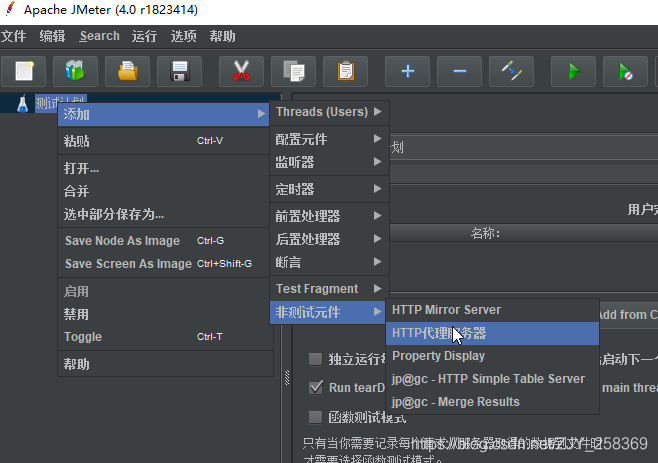This screenshot has width=658, height=463.
Task: Start the test with green play icon
Action: [x=573, y=71]
